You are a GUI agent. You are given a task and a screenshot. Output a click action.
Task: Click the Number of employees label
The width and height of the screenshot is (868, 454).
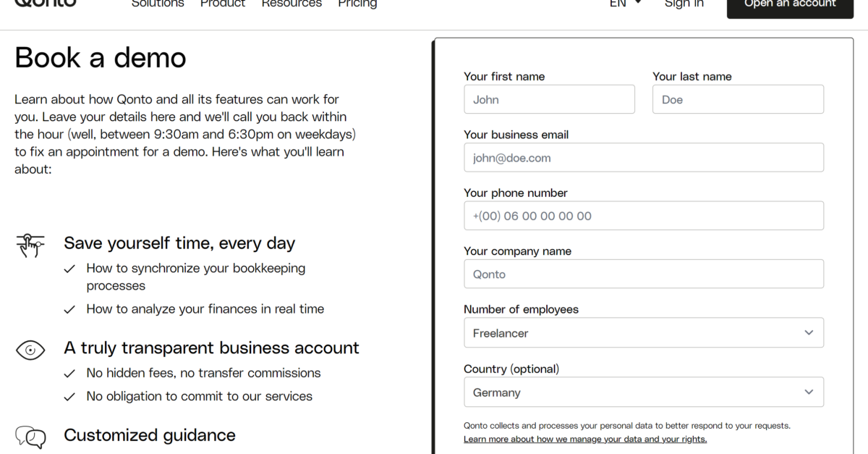click(522, 309)
